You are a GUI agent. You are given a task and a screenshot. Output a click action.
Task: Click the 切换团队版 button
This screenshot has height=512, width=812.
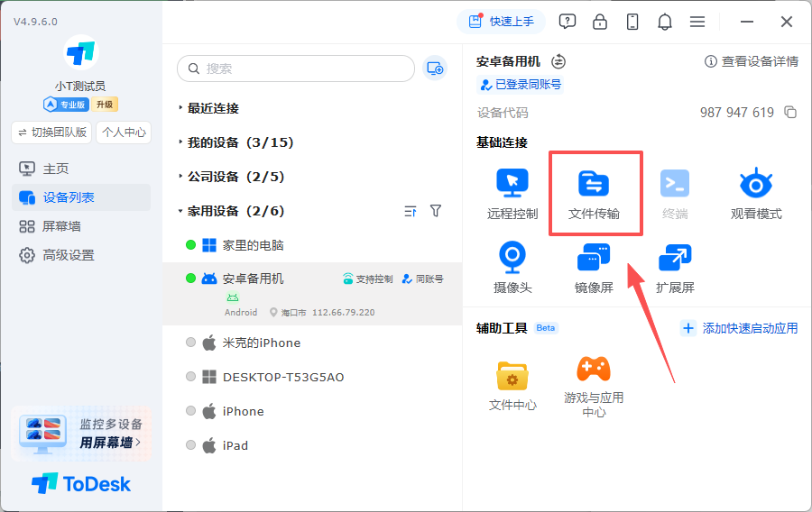coord(51,133)
